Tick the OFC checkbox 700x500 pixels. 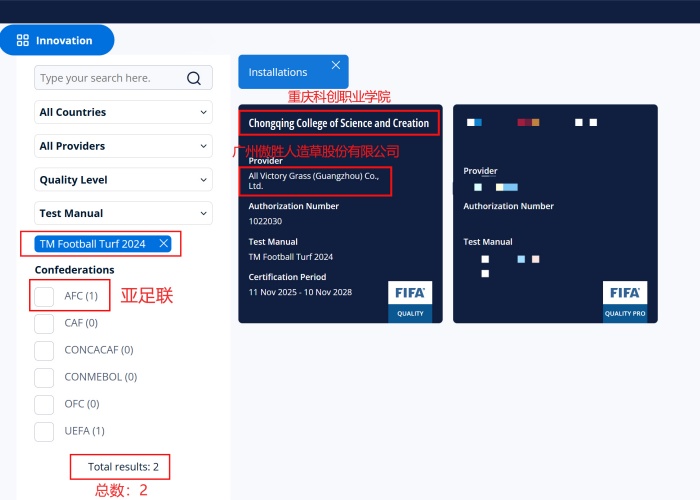(44, 404)
